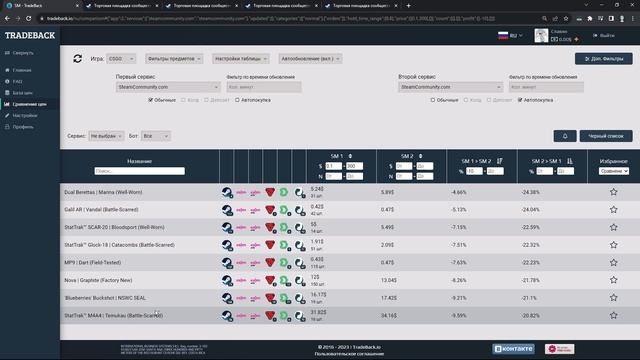
Task: Click the user avatar picture
Action: (541, 36)
